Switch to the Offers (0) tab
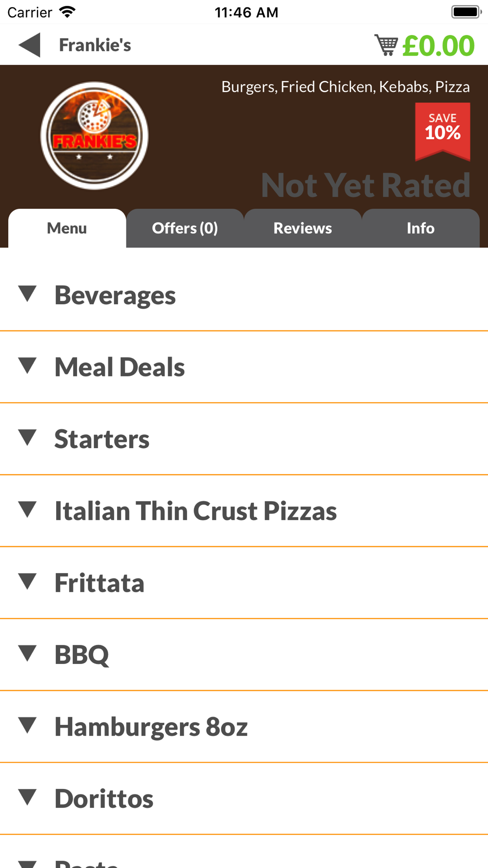Screen dimensions: 488x868 click(x=185, y=228)
